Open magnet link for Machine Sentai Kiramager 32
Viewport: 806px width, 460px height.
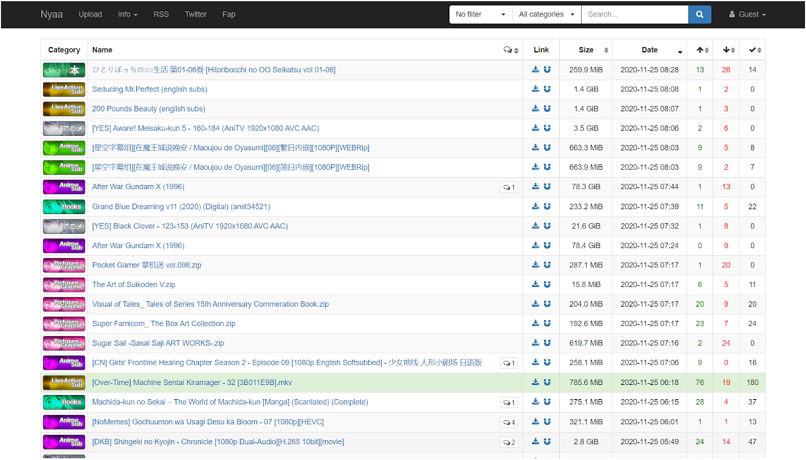547,382
